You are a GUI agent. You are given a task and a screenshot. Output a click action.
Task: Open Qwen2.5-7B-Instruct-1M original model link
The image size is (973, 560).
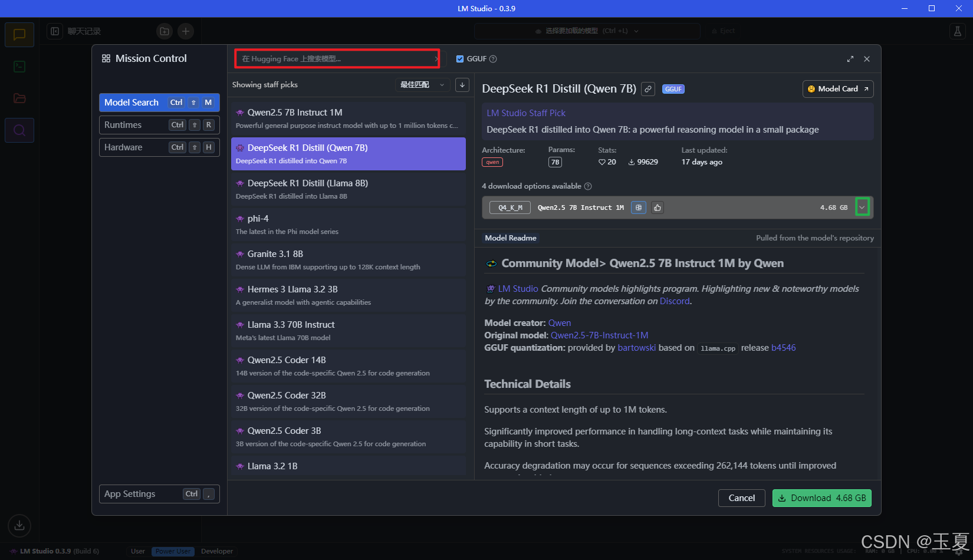pos(599,335)
